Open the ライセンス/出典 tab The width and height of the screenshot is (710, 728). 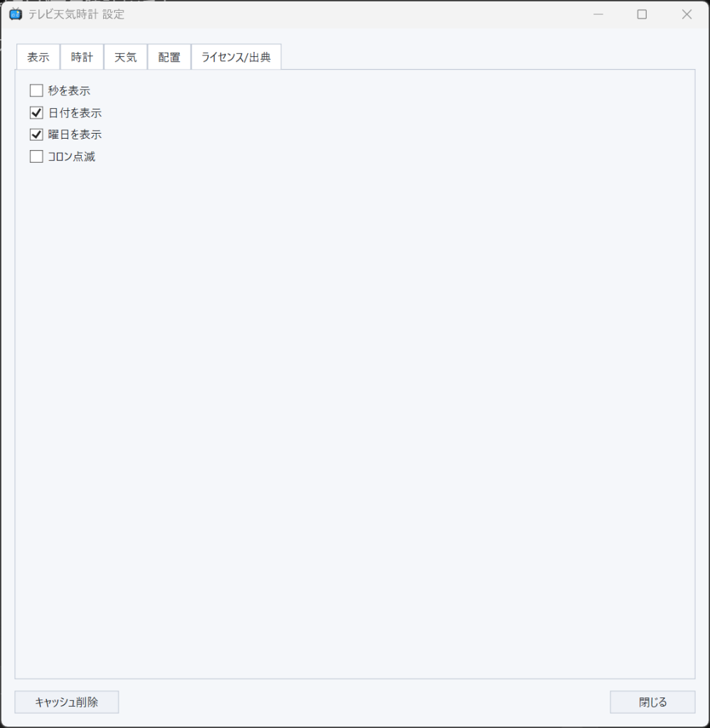click(236, 57)
